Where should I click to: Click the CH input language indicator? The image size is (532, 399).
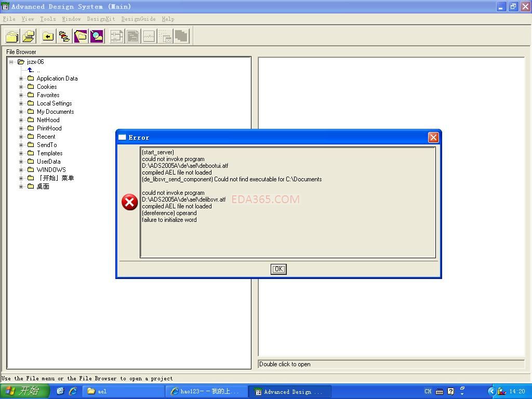point(428,391)
